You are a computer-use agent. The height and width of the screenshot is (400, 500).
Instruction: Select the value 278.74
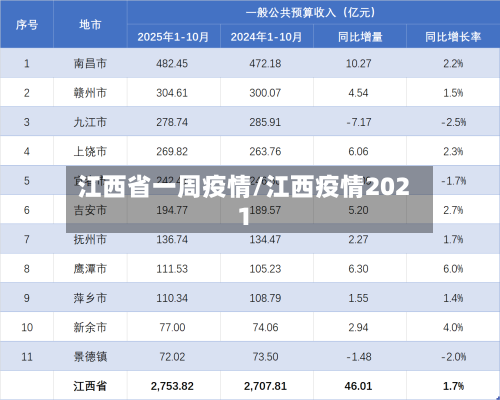[172, 122]
